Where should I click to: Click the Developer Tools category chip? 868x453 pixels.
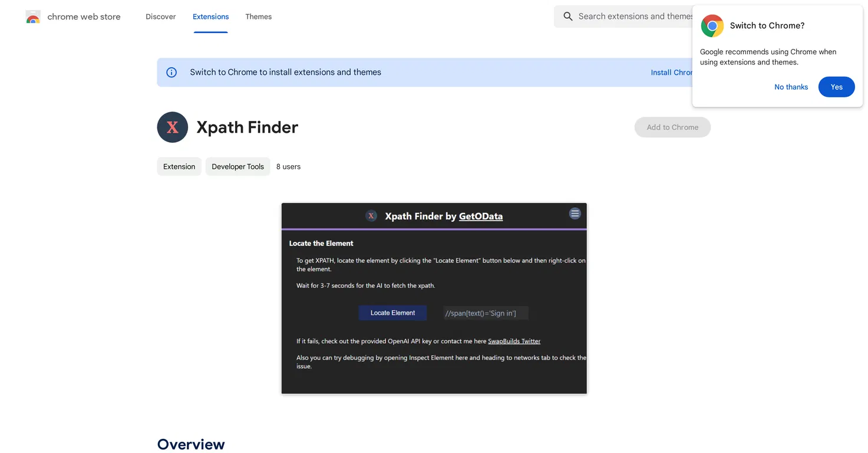[238, 167]
